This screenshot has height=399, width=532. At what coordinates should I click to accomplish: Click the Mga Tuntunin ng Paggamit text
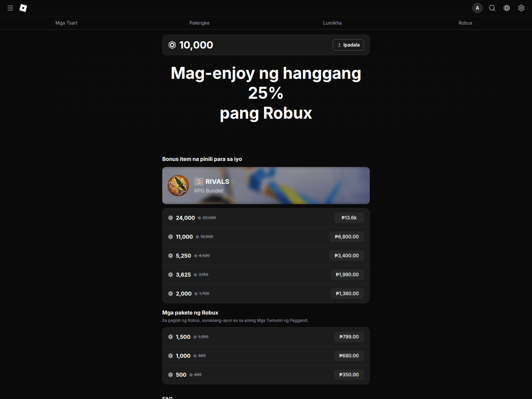(283, 321)
